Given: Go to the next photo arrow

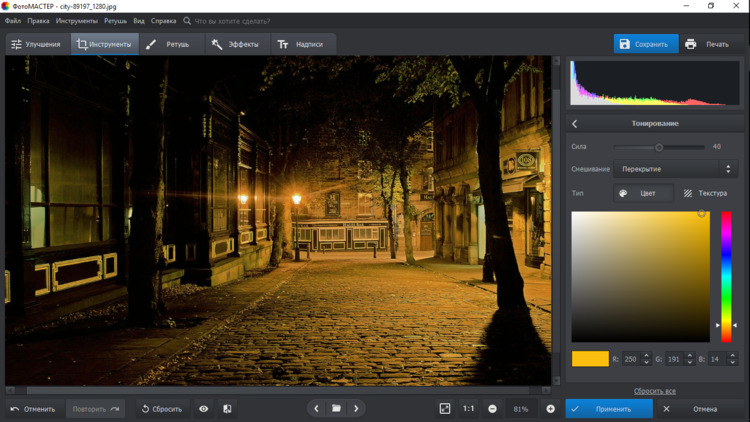Looking at the screenshot, I should (x=356, y=409).
